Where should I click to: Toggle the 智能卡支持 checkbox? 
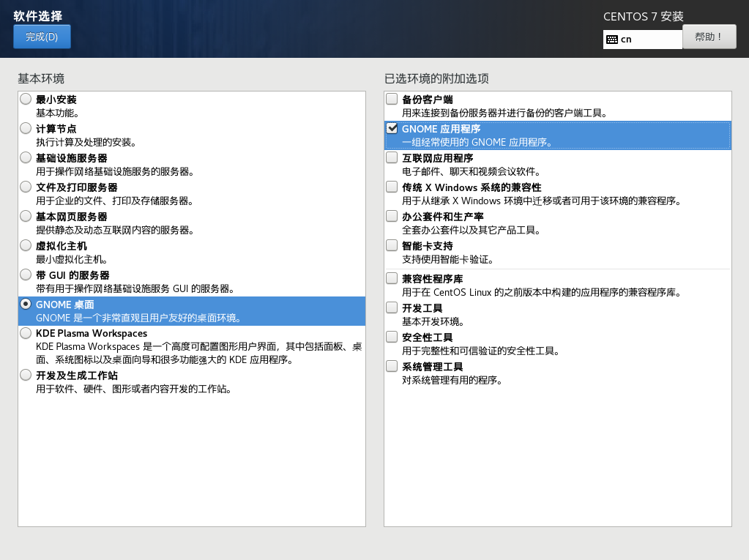click(x=392, y=245)
